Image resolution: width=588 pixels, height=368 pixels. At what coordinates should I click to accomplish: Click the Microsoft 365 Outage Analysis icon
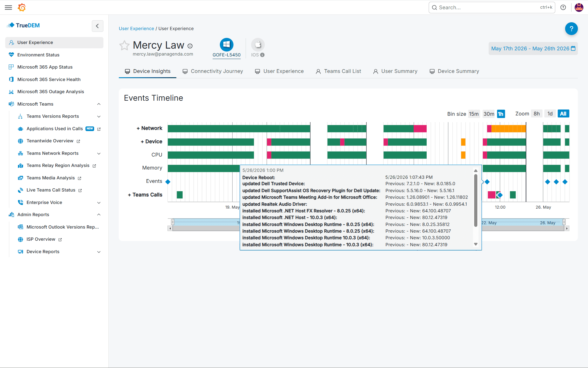coord(11,92)
